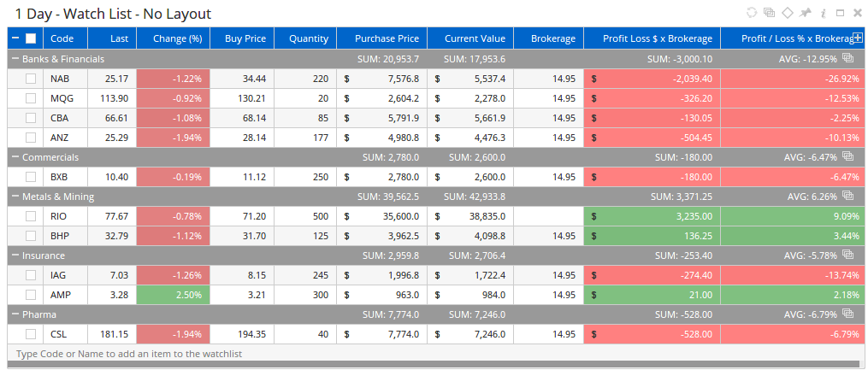
Task: Click the diamond icon in title bar
Action: point(787,13)
